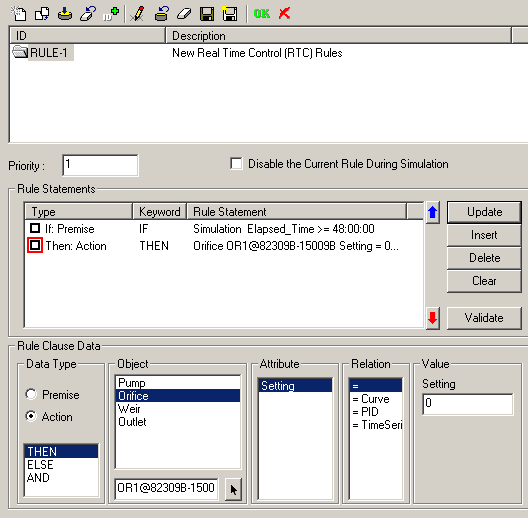The image size is (528, 518).
Task: Click the 'Orifice OR1@82309B-15009B Setting' statement
Action: coord(296,246)
